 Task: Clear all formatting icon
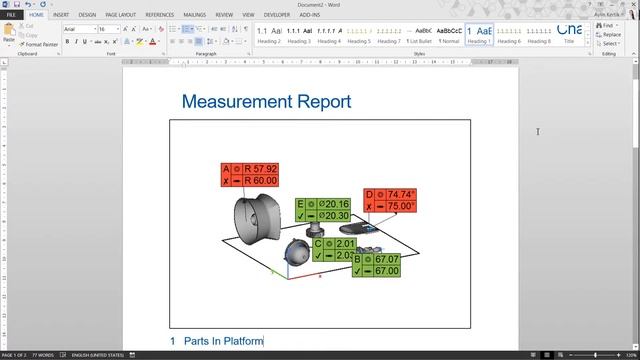161,29
